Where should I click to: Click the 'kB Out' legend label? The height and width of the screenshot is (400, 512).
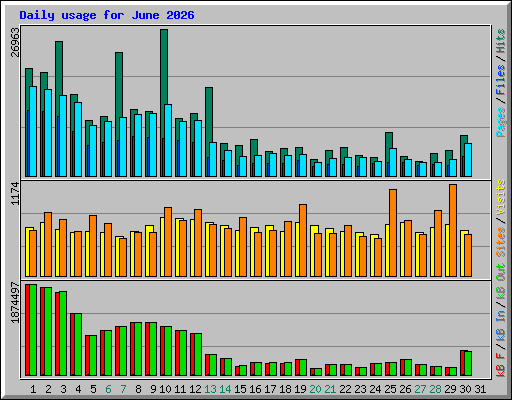pyautogui.click(x=501, y=281)
